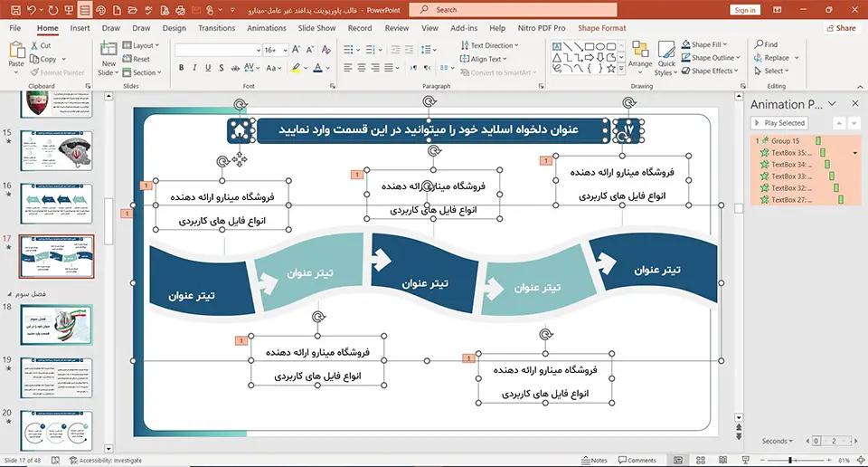
Task: Open the numbering list icon
Action: (x=371, y=50)
